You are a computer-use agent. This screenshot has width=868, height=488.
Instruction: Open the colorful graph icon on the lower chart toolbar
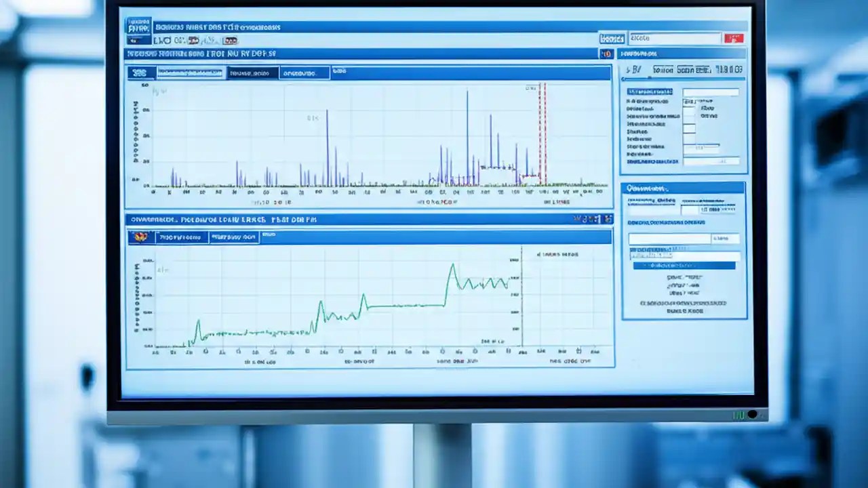(141, 237)
